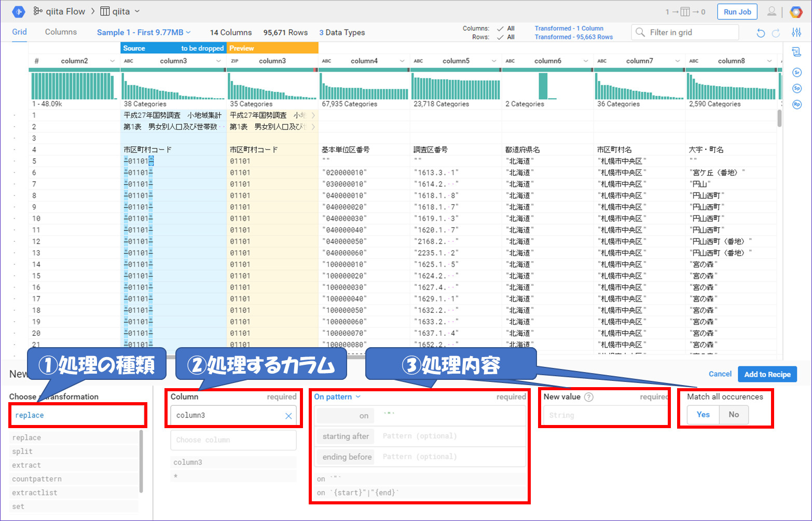
Task: Select the Grid tab
Action: pyautogui.click(x=19, y=32)
